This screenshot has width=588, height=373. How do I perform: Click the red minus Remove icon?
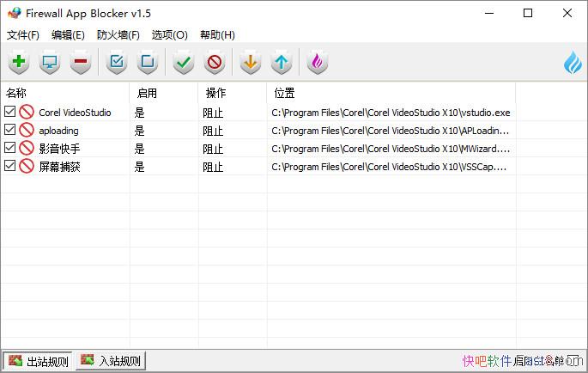click(80, 62)
